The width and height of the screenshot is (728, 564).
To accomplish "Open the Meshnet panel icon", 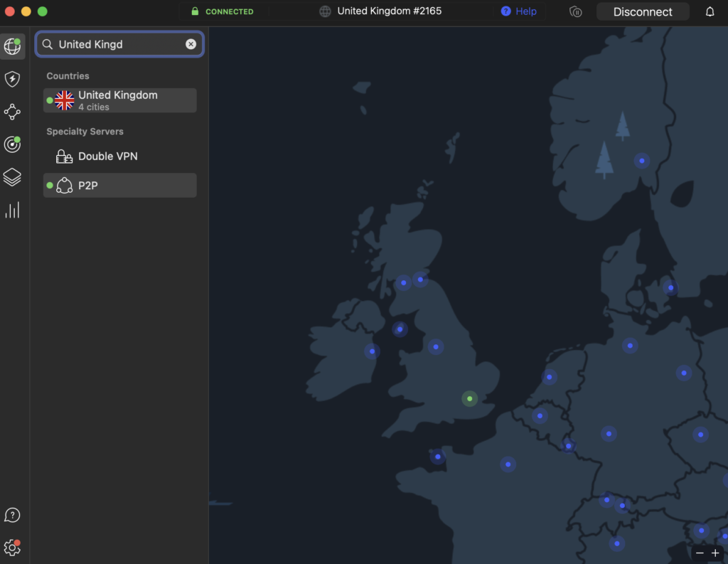I will pos(12,112).
